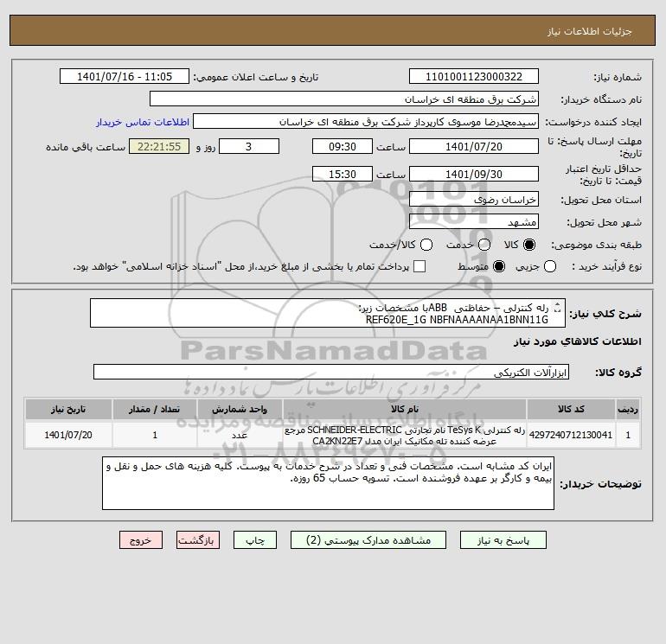
Task: Toggle the Islamic treasury payment checkbox
Action: pos(419,266)
